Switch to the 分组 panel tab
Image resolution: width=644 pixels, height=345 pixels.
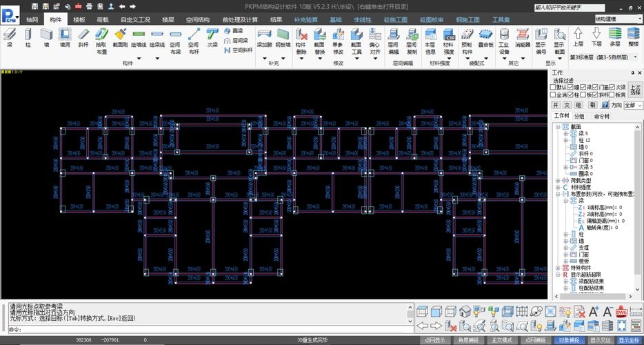pos(580,117)
